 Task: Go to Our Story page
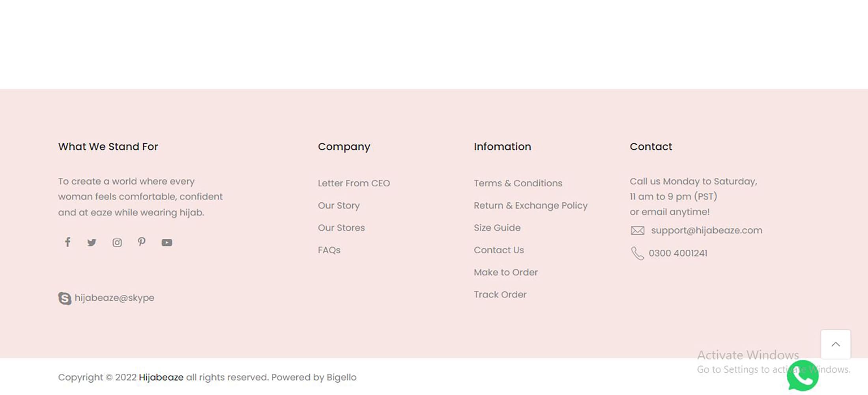(339, 205)
